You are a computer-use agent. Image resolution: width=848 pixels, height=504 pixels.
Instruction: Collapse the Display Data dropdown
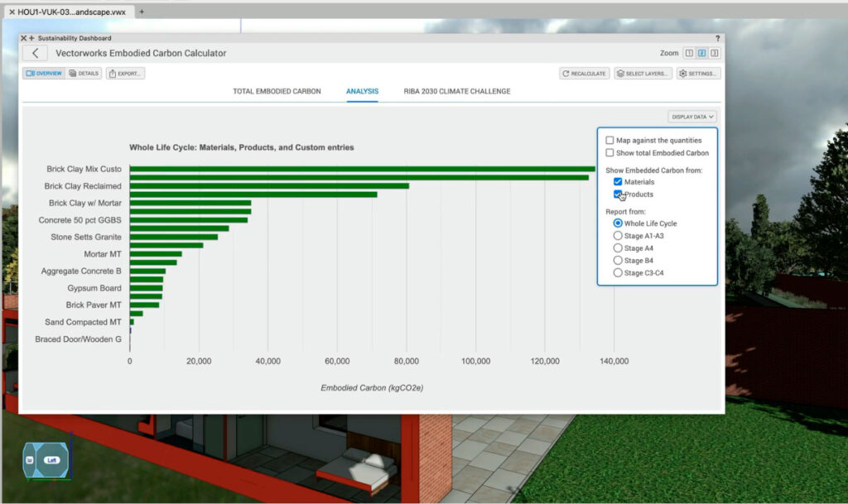[692, 117]
